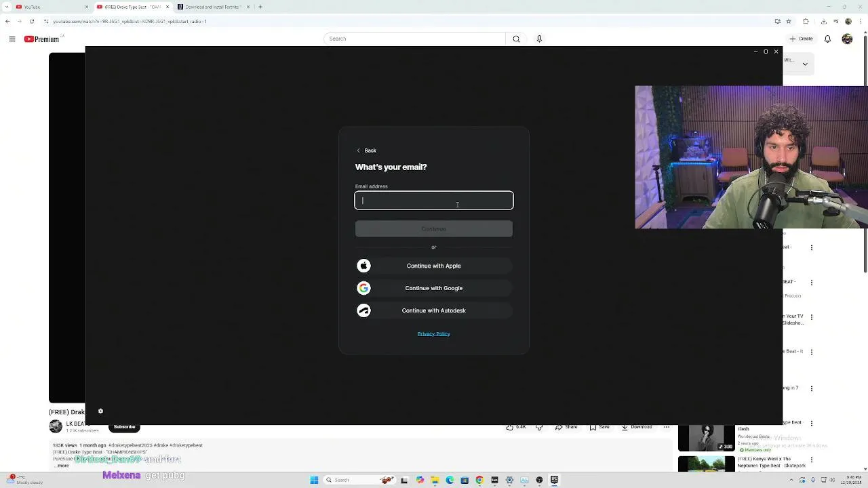868x488 pixels.
Task: Expand the description with ...more
Action: coord(62,466)
